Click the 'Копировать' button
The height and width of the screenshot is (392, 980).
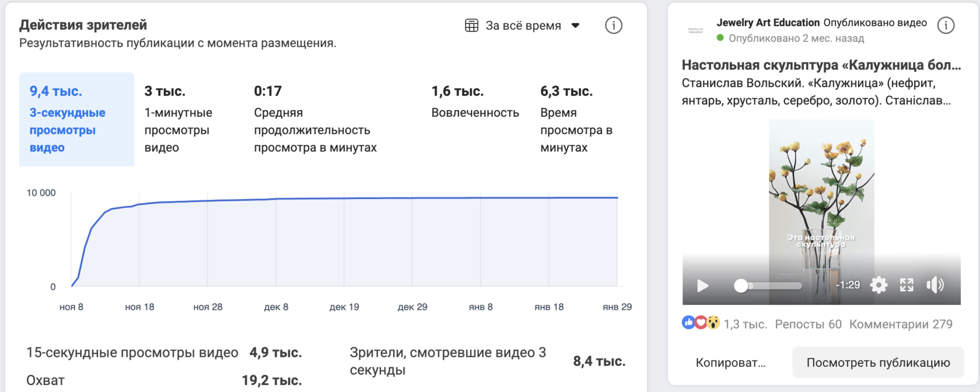(730, 363)
